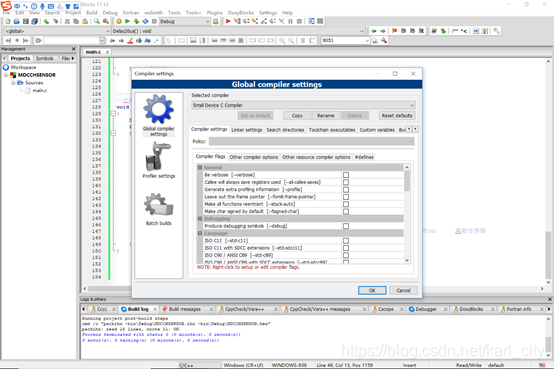Open the Selected compiler dropdown
The width and height of the screenshot is (554, 369).
coord(303,105)
